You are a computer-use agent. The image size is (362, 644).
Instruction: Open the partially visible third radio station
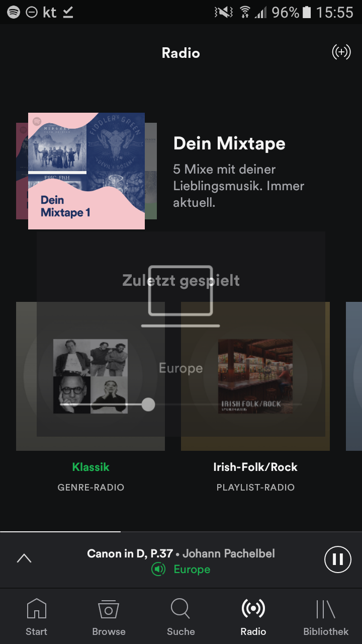[354, 376]
